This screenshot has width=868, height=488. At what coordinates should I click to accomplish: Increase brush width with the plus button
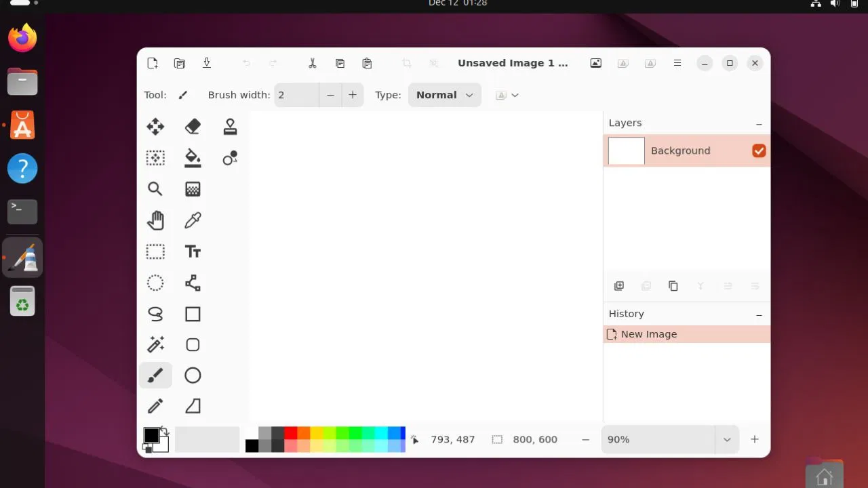point(352,95)
